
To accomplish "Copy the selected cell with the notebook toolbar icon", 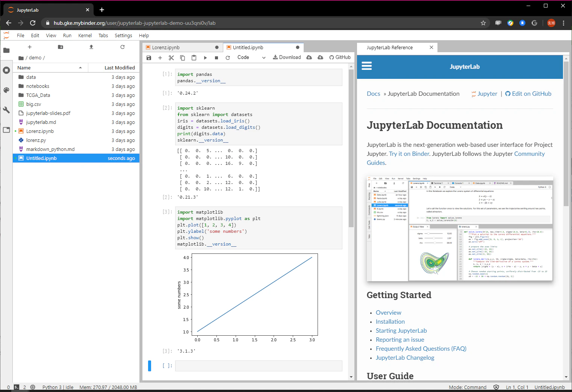I will [183, 58].
